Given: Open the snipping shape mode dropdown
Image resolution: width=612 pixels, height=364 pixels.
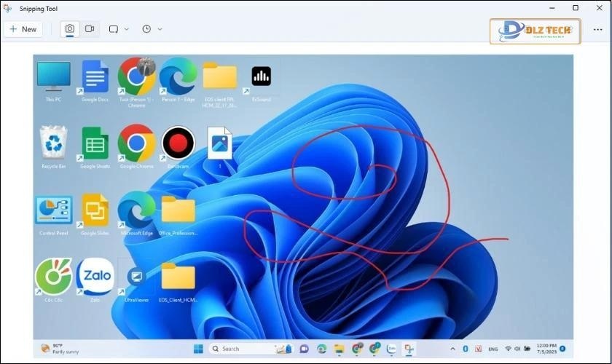Looking at the screenshot, I should click(x=119, y=29).
